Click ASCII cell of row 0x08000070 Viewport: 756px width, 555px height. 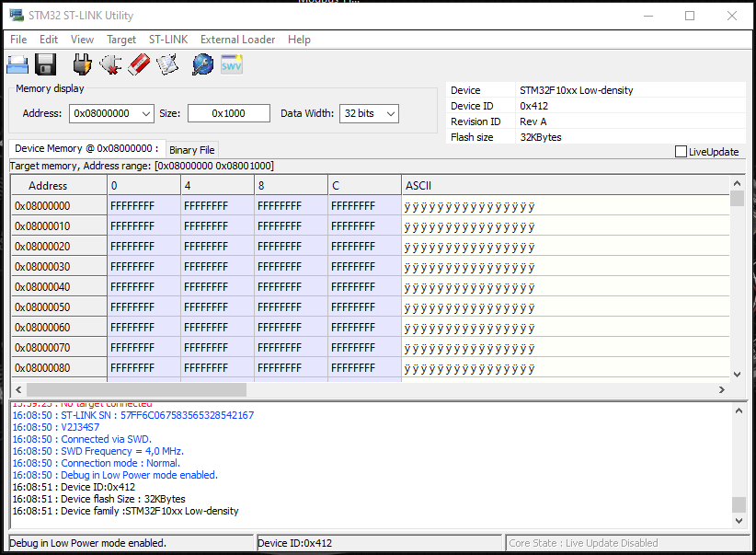(x=565, y=348)
